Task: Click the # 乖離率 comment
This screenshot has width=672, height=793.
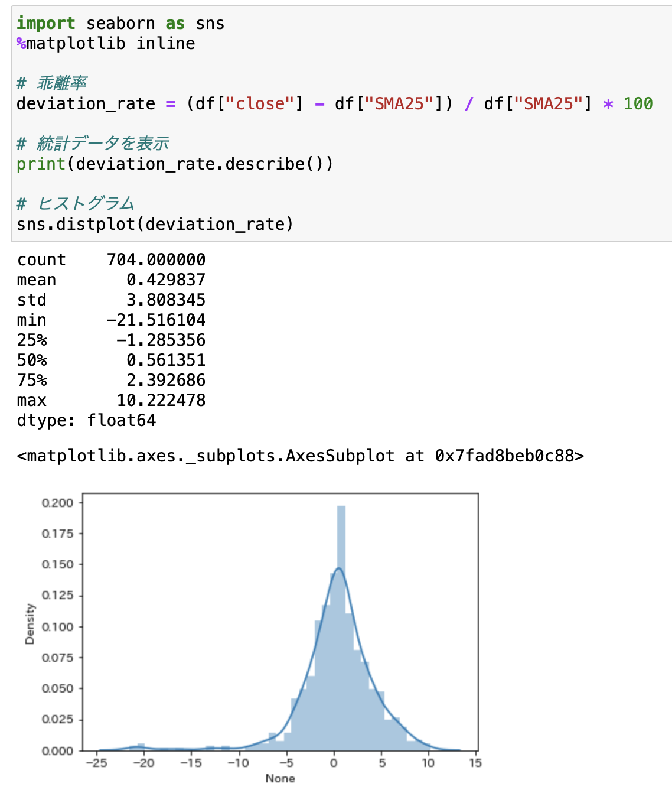Action: (x=52, y=83)
